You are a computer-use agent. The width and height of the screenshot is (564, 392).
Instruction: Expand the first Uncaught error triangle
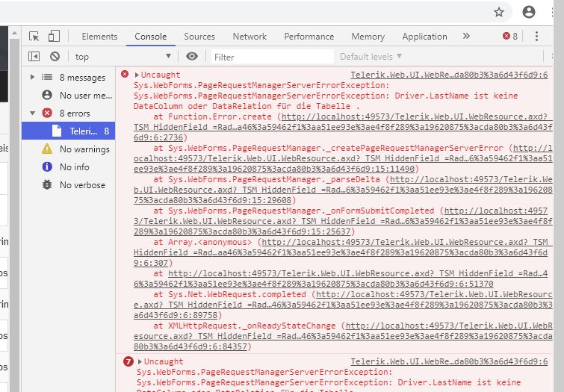[137, 75]
